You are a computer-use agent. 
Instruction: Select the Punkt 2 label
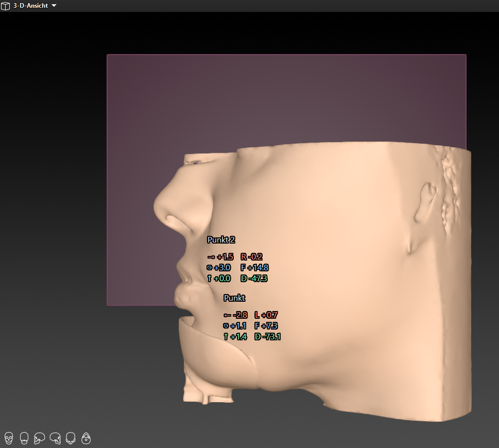point(221,240)
